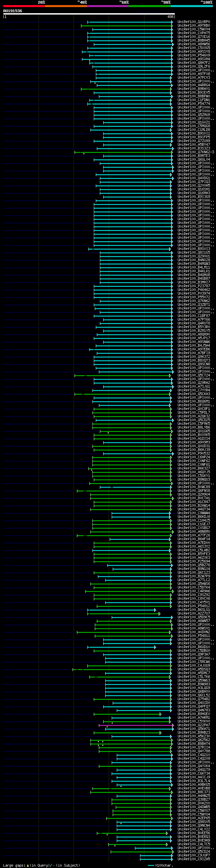
Task: Select the UniRef100_C6KT34 label
Action: point(194,774)
